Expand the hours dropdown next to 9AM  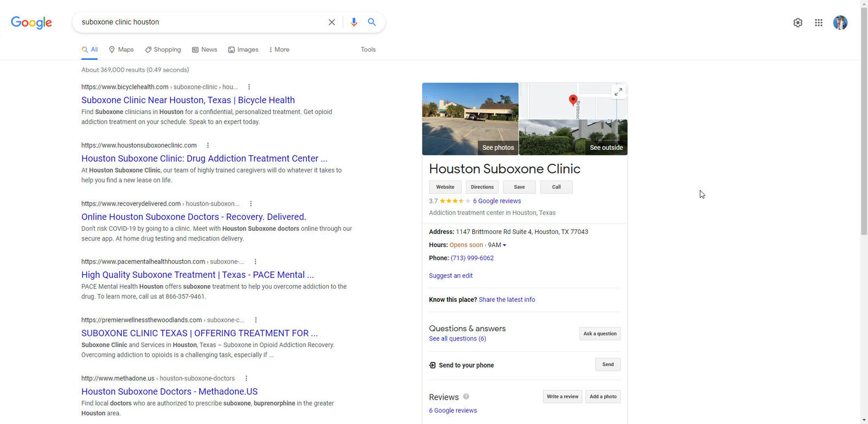click(x=505, y=245)
